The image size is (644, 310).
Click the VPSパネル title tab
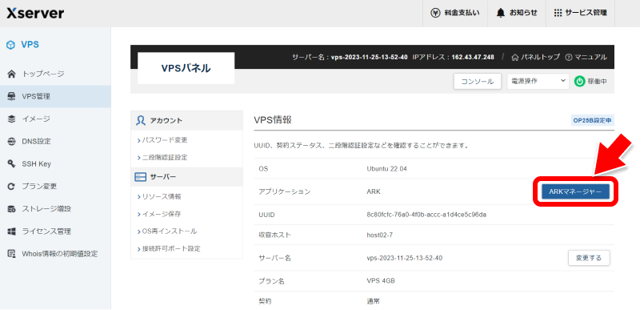tap(186, 68)
